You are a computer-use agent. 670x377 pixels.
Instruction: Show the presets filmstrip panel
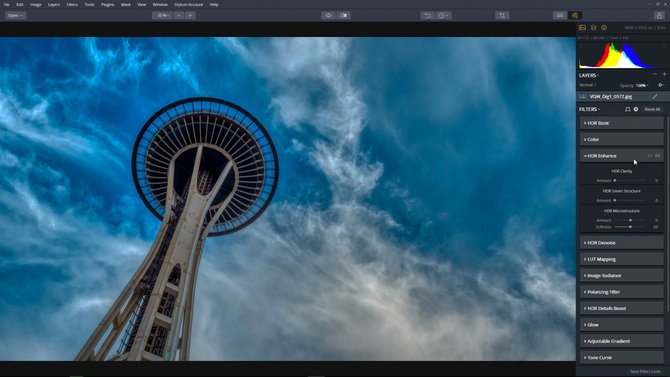click(560, 15)
